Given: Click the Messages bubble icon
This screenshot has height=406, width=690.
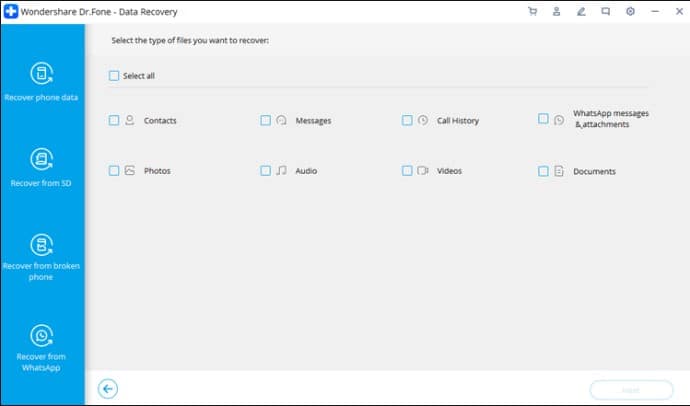Looking at the screenshot, I should coord(281,120).
